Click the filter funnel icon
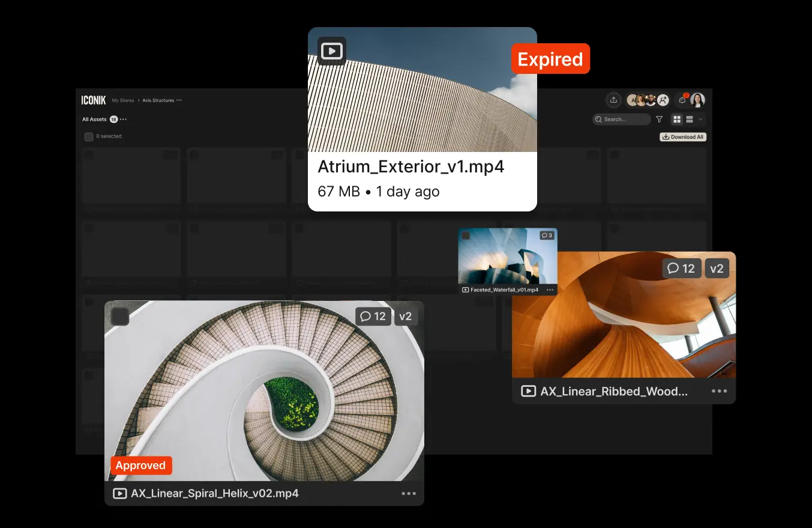This screenshot has width=812, height=528. pyautogui.click(x=659, y=119)
